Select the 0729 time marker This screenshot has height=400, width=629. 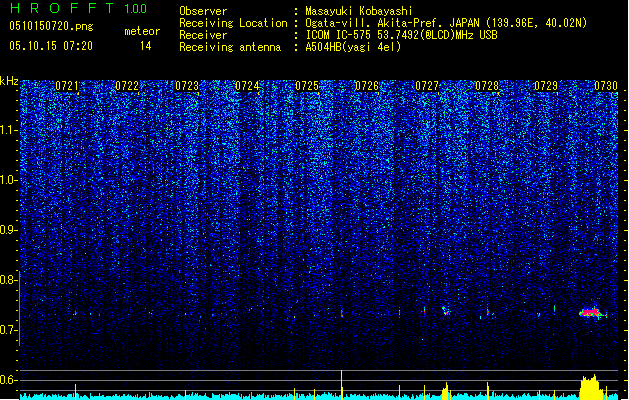click(546, 86)
